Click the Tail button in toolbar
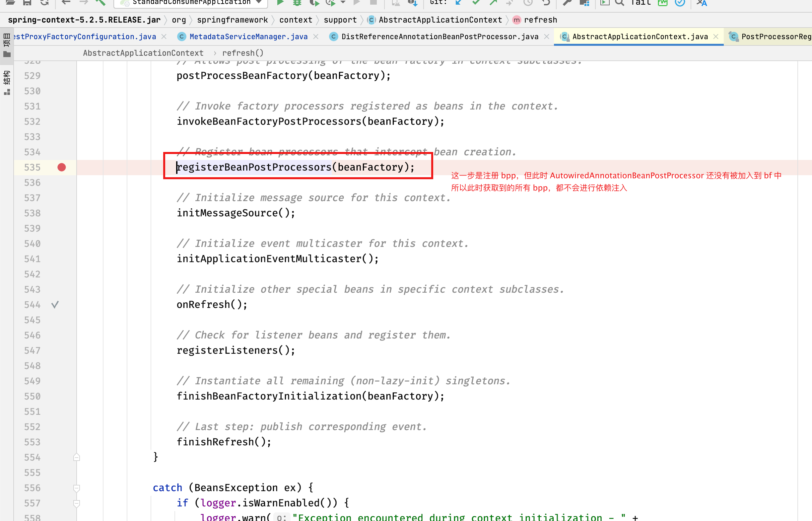This screenshot has height=521, width=812. pyautogui.click(x=641, y=3)
